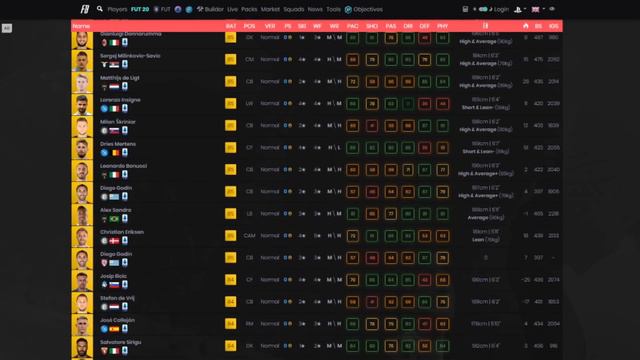640x360 pixels.
Task: Sort by the SHO column header
Action: point(372,26)
